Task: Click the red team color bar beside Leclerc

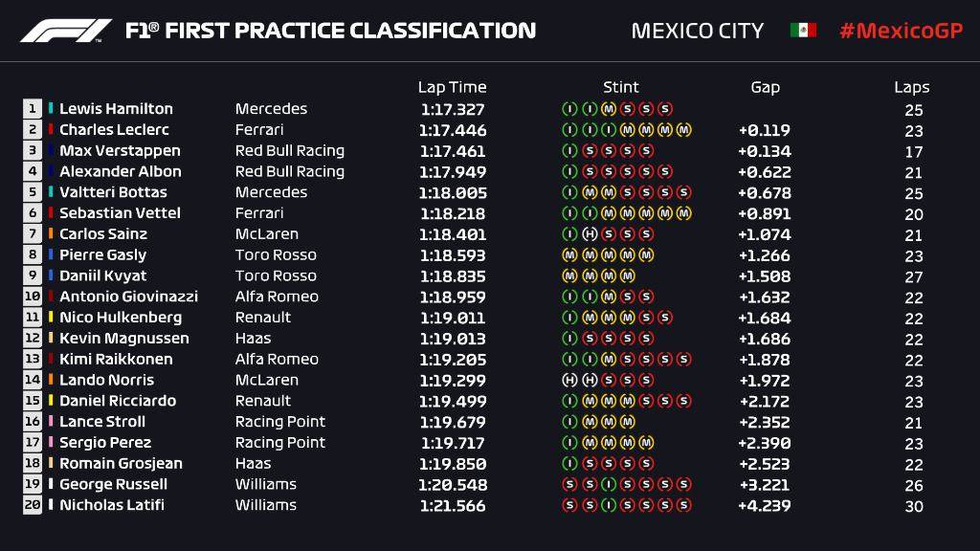Action: click(x=51, y=130)
